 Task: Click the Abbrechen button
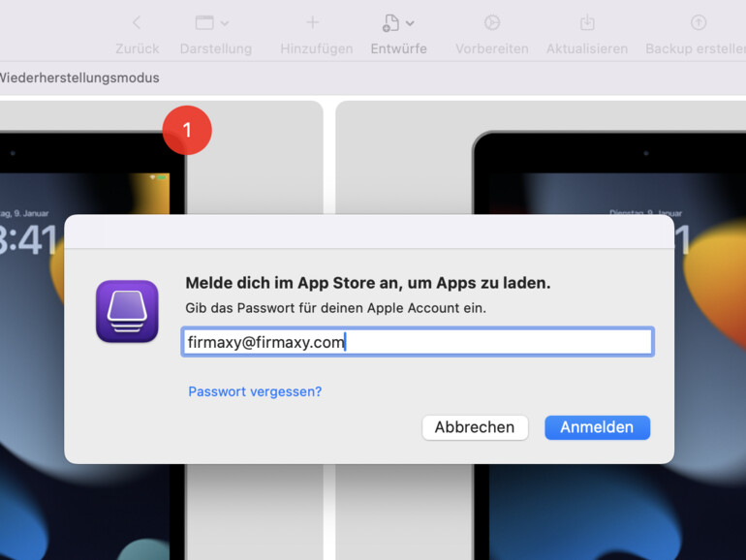pyautogui.click(x=475, y=427)
